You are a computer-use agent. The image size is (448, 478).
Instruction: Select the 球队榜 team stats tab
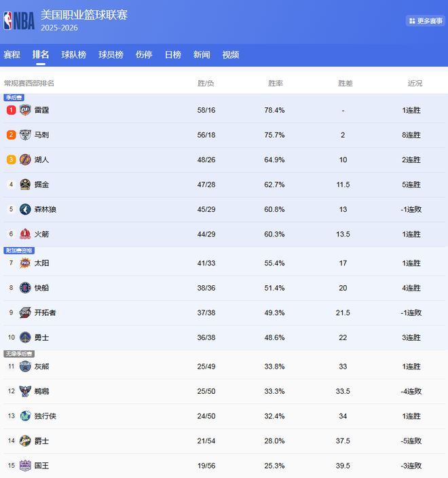pos(73,55)
